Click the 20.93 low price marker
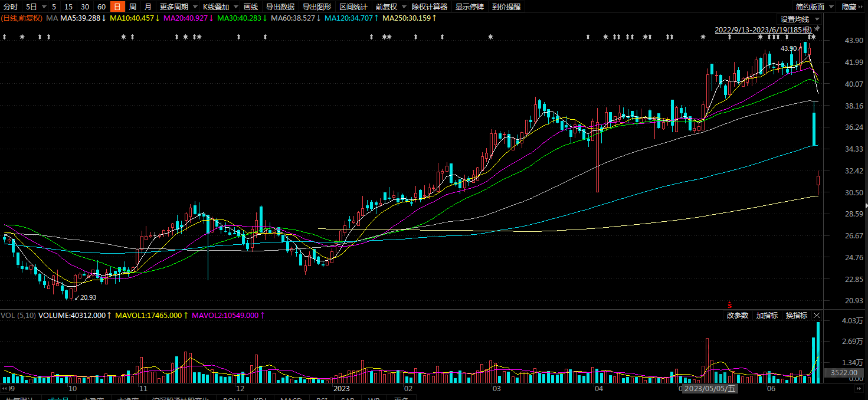The image size is (868, 400). pyautogui.click(x=86, y=297)
